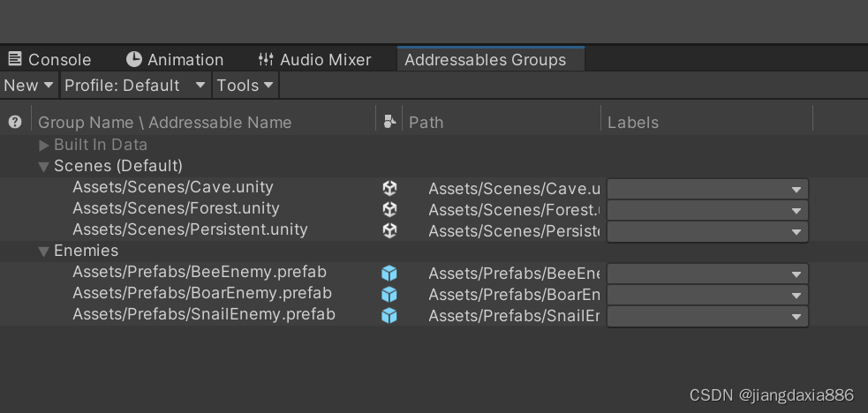Switch to the Animation tab
The height and width of the screenshot is (413, 868).
[x=175, y=60]
